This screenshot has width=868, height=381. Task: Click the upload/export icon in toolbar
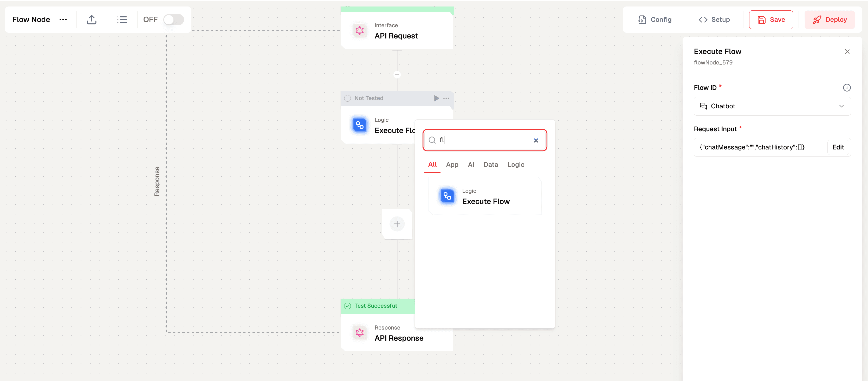92,19
